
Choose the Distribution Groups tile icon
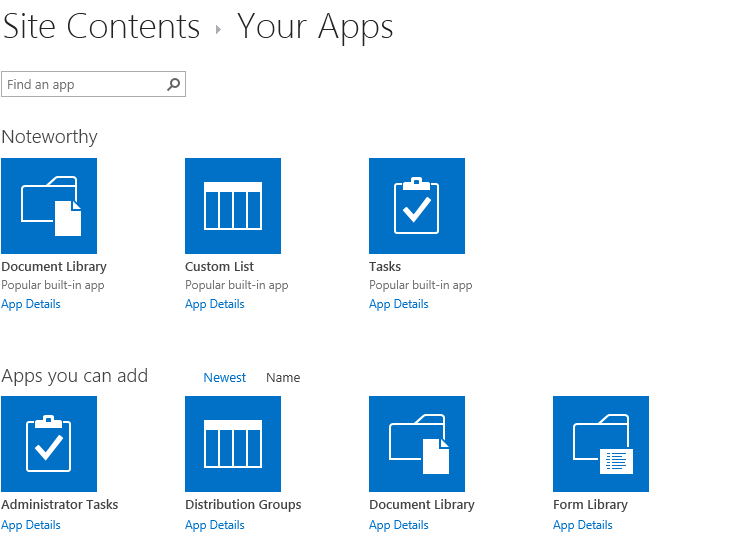pos(233,444)
